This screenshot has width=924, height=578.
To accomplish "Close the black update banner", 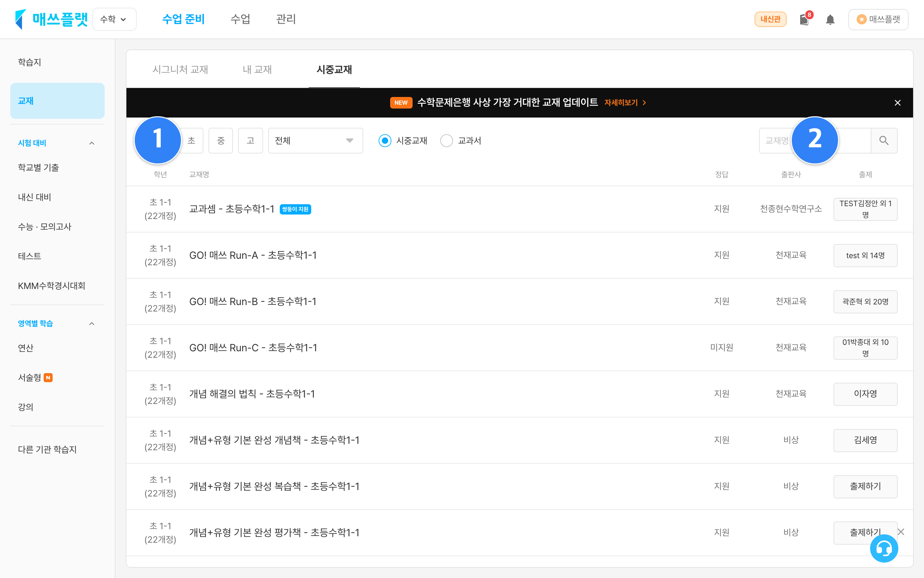I will click(898, 103).
